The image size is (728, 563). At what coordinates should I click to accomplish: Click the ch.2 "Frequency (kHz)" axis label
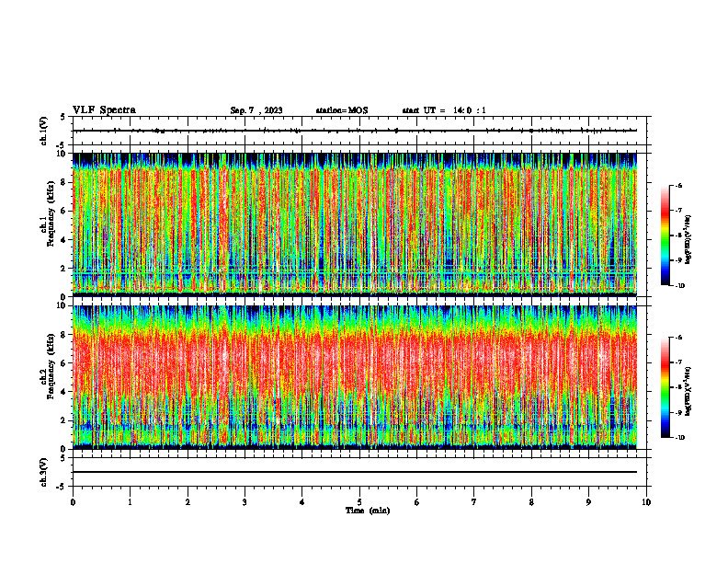[x=51, y=366]
